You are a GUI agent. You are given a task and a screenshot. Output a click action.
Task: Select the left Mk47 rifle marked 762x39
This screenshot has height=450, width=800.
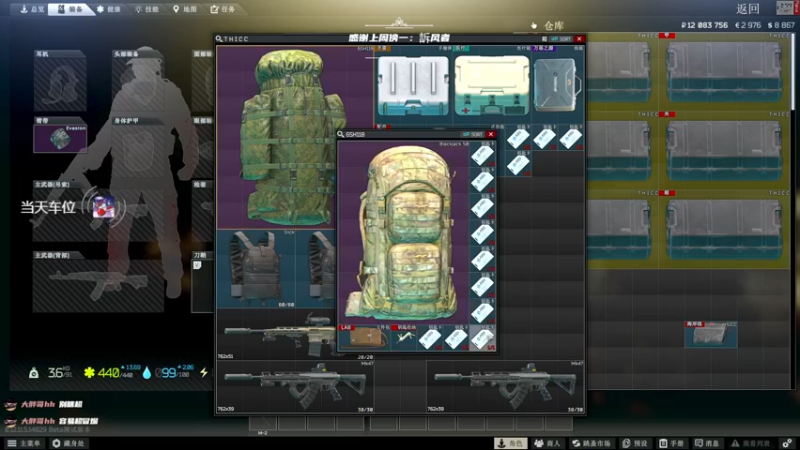pyautogui.click(x=295, y=386)
